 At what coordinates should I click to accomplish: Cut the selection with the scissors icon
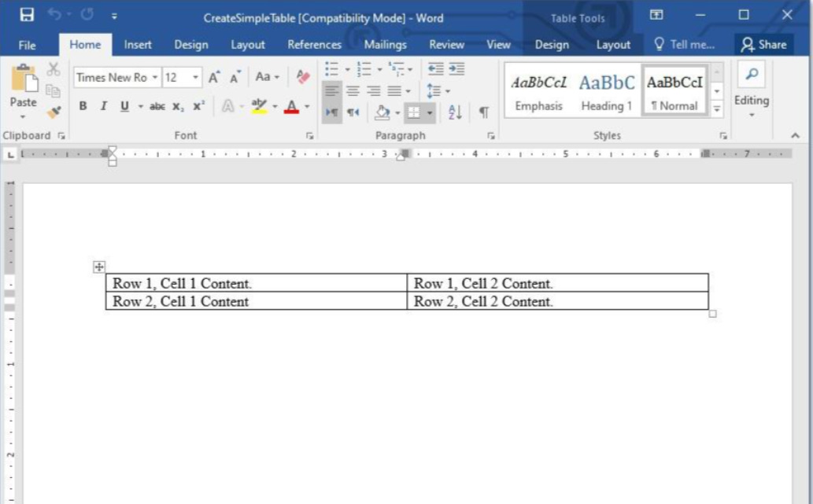pos(54,69)
